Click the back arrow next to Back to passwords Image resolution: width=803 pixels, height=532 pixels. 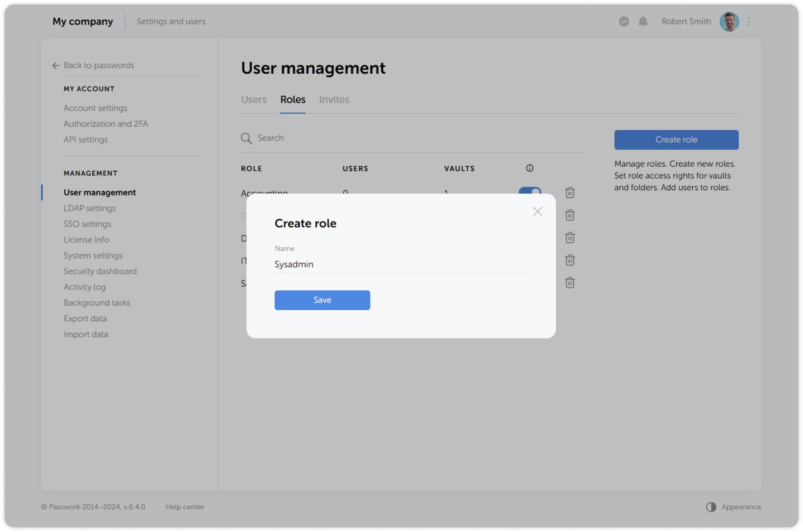pos(55,65)
